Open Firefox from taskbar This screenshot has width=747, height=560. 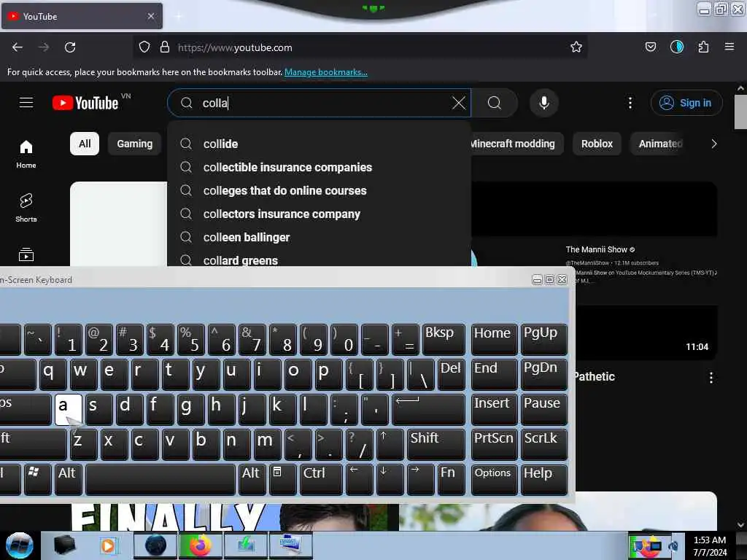[x=200, y=545]
